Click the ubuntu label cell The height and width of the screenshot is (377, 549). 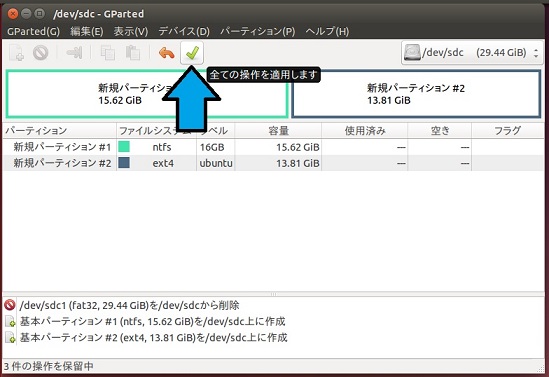[x=216, y=163]
